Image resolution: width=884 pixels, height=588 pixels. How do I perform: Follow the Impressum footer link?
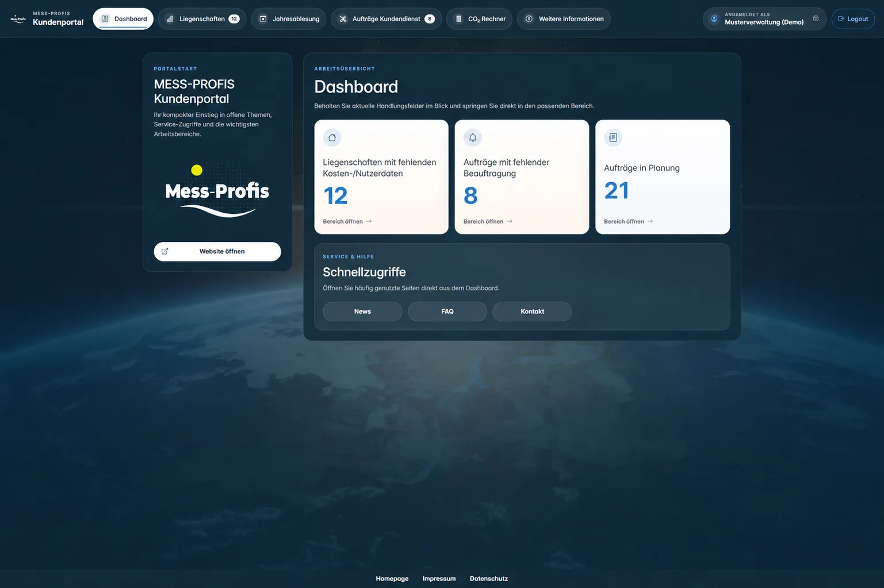pyautogui.click(x=439, y=579)
